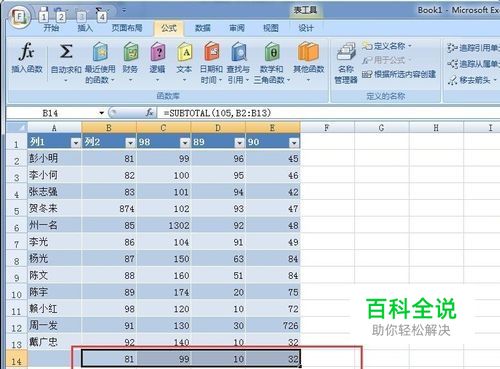Expand the Define Name dropdown arrow
Image resolution: width=500 pixels, height=369 pixels.
coord(410,46)
